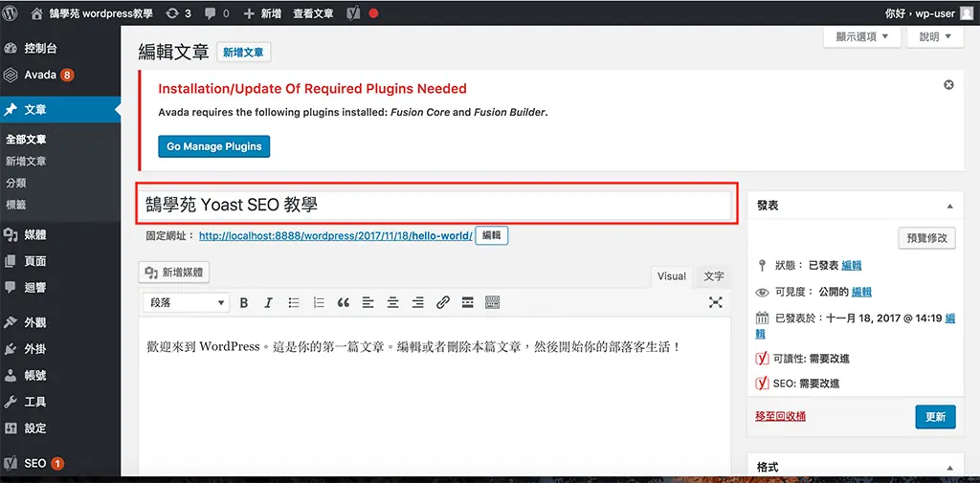Click 編輯 permalink button

pos(492,235)
